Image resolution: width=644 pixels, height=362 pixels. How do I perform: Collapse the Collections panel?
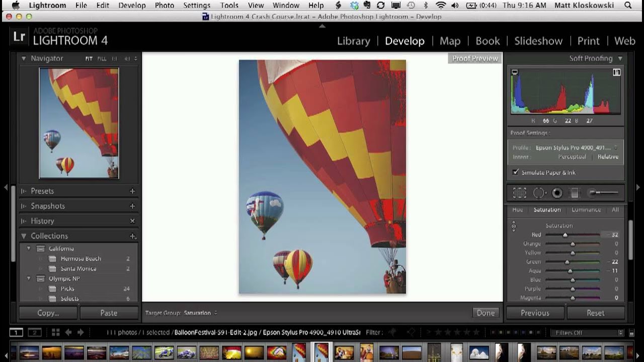[24, 236]
